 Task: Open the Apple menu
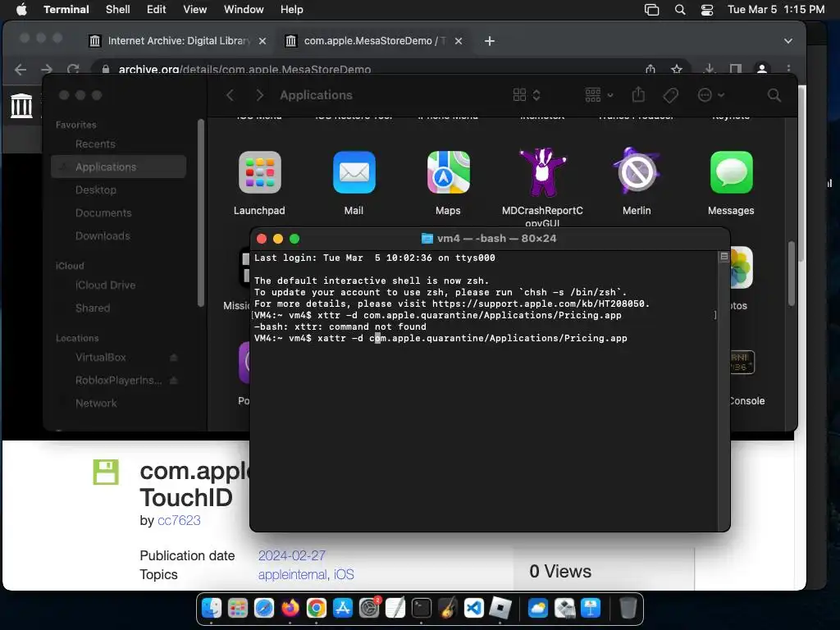point(21,10)
